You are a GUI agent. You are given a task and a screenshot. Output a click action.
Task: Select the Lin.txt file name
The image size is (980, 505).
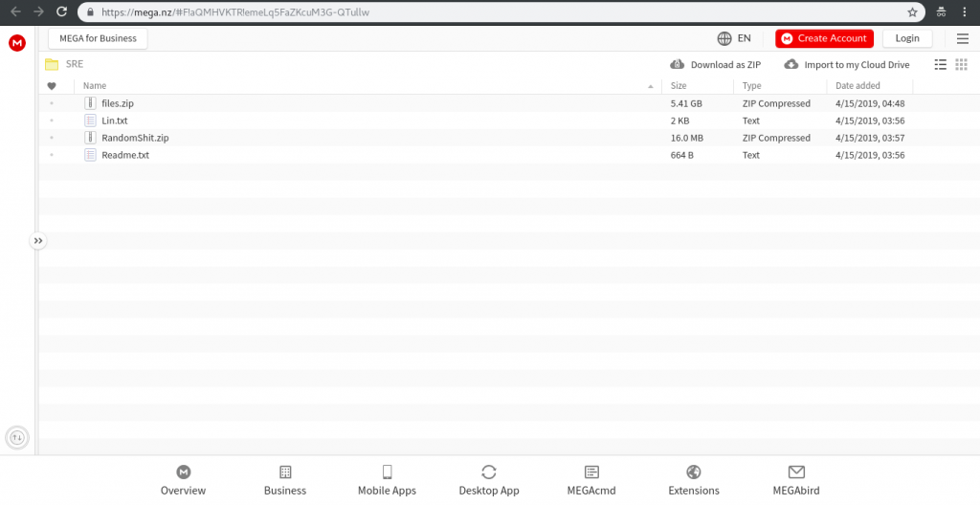click(115, 121)
